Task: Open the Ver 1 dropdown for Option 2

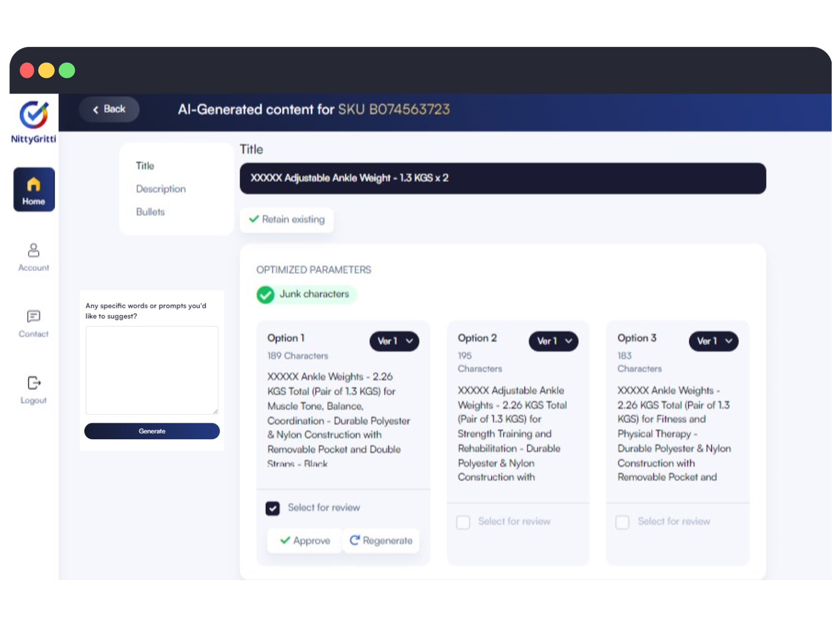Action: point(553,341)
